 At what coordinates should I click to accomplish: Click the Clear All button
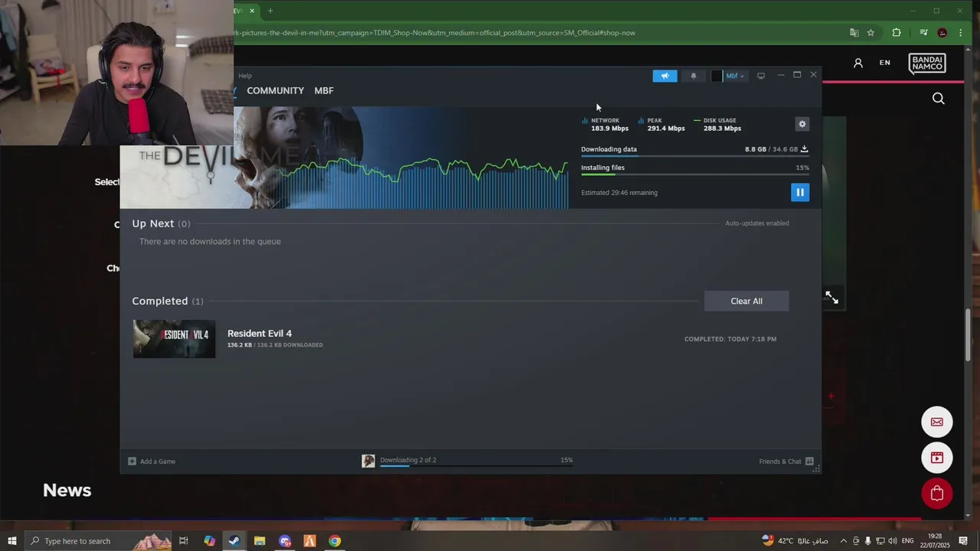[x=746, y=301]
